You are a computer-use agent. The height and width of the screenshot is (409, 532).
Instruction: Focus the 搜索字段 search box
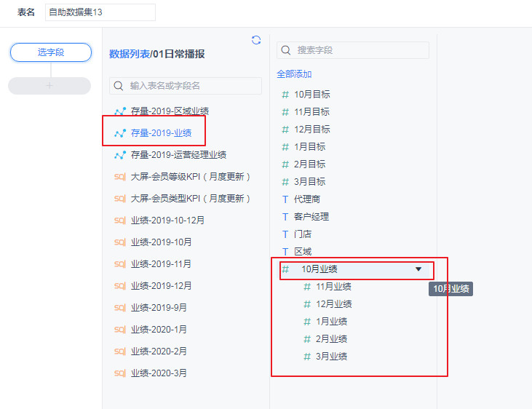tap(353, 50)
